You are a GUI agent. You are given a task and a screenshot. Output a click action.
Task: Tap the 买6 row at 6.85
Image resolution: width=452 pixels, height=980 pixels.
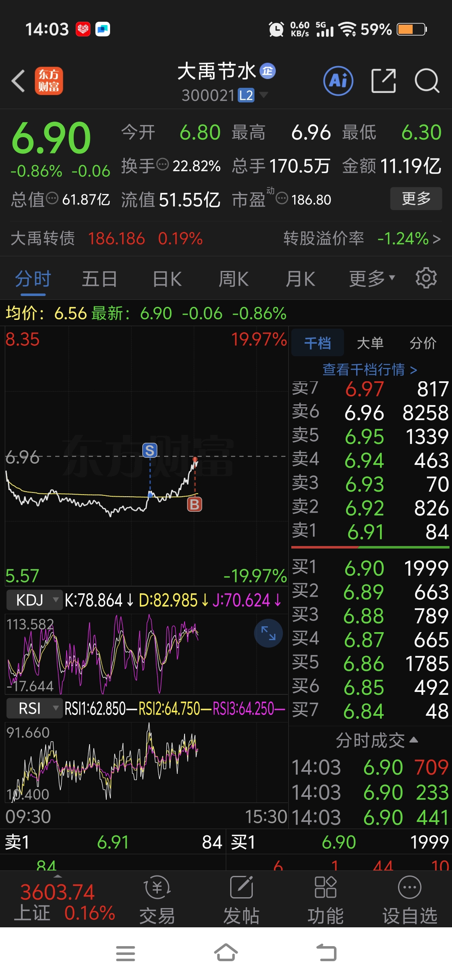[370, 687]
